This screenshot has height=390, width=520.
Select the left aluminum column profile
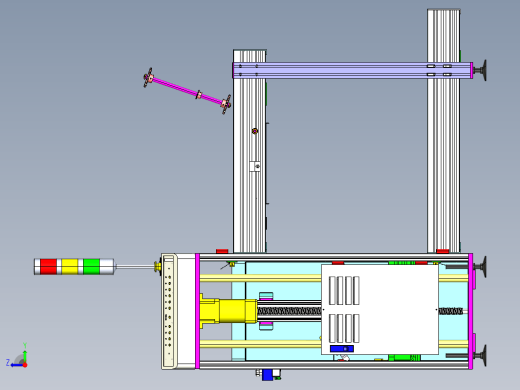click(x=250, y=151)
